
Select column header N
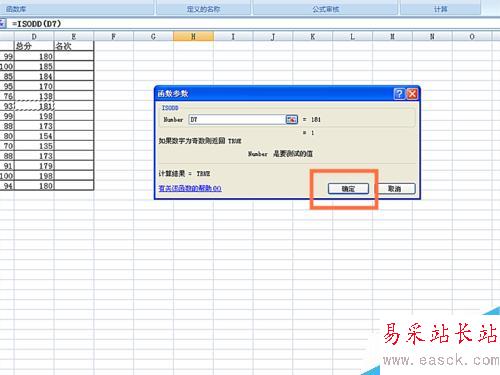pyautogui.click(x=432, y=37)
